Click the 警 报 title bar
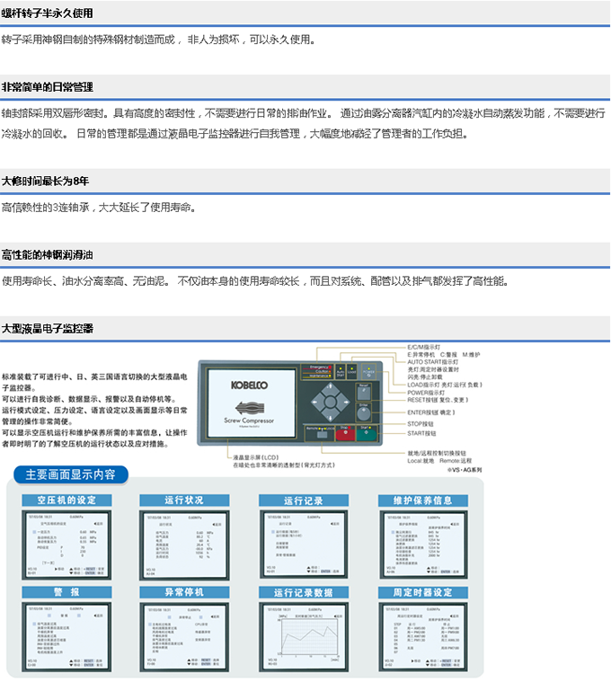611x700 pixels. point(67,592)
